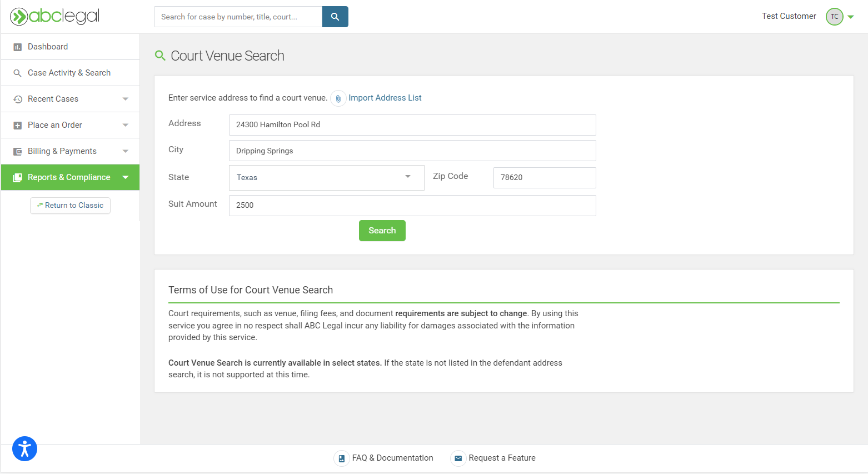This screenshot has height=474, width=868.
Task: Select Reports & Compliance menu item
Action: (x=69, y=177)
